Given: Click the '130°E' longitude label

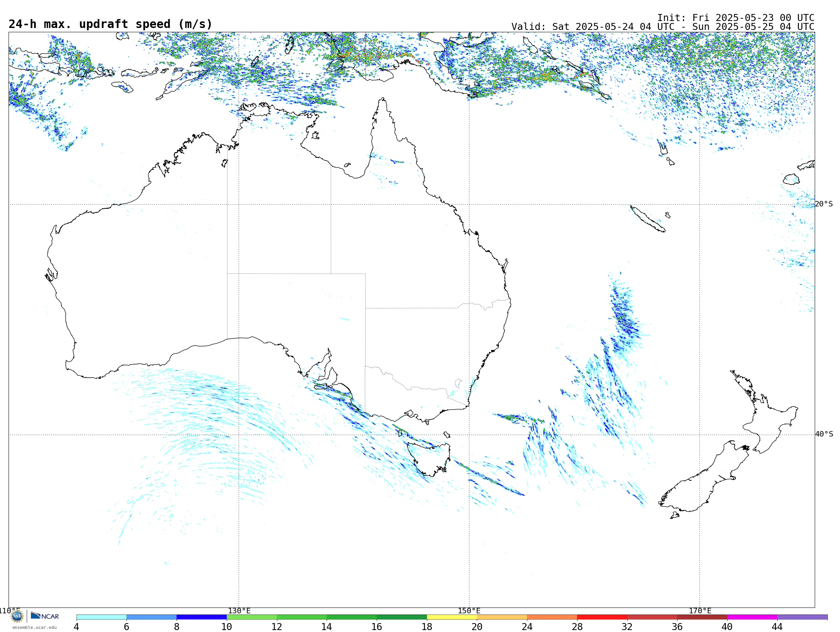Looking at the screenshot, I should click(x=239, y=611).
